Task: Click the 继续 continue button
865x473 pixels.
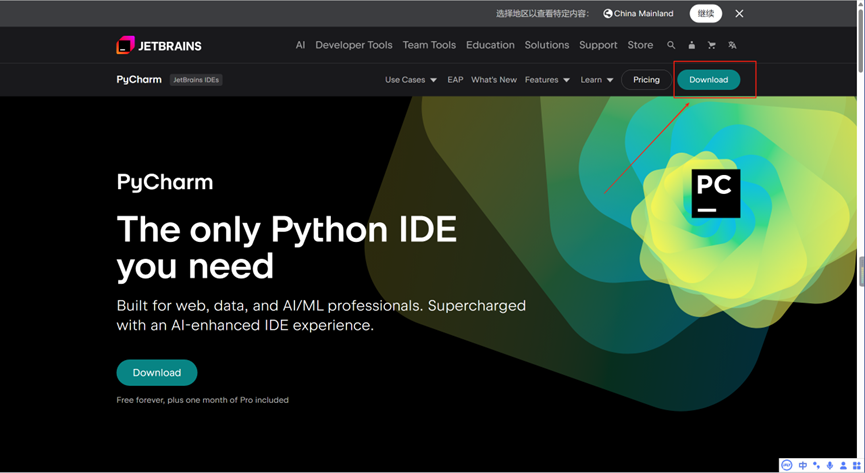Action: tap(706, 13)
